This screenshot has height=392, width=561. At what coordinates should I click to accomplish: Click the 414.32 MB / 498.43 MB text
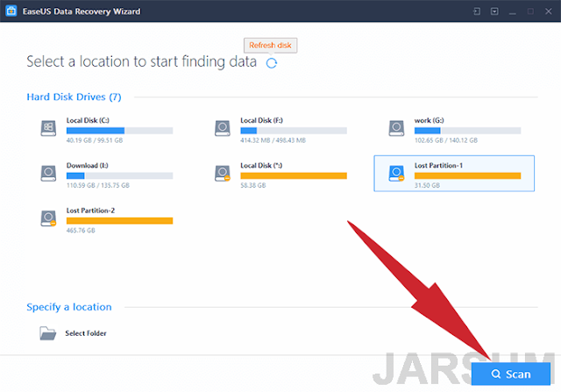click(273, 140)
